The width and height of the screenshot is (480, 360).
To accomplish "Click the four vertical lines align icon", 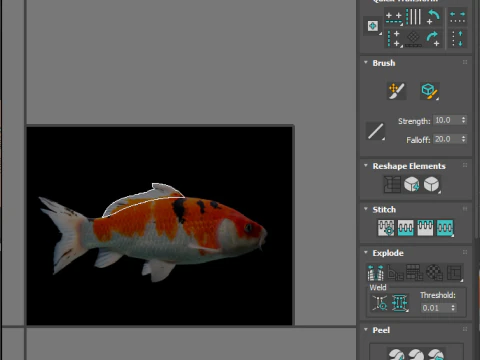I will (414, 17).
